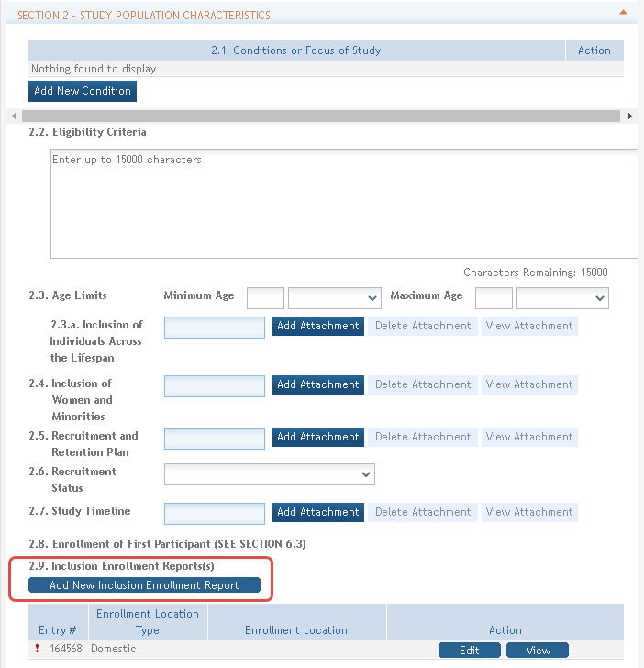The height and width of the screenshot is (668, 644).
Task: View Attachment for Recruitment and Retention Plan
Action: pyautogui.click(x=529, y=437)
